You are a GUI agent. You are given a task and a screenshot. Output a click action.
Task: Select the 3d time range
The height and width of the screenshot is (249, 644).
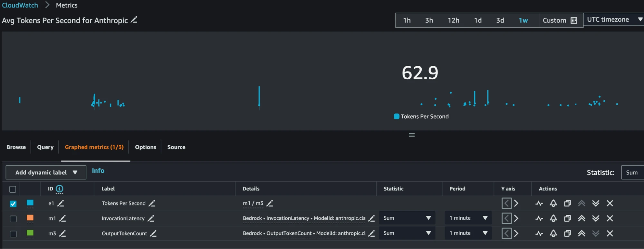click(500, 20)
